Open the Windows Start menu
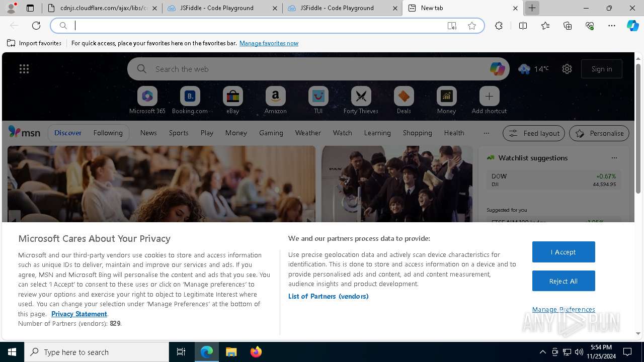Screen dimensions: 644x362 tap(12, 352)
